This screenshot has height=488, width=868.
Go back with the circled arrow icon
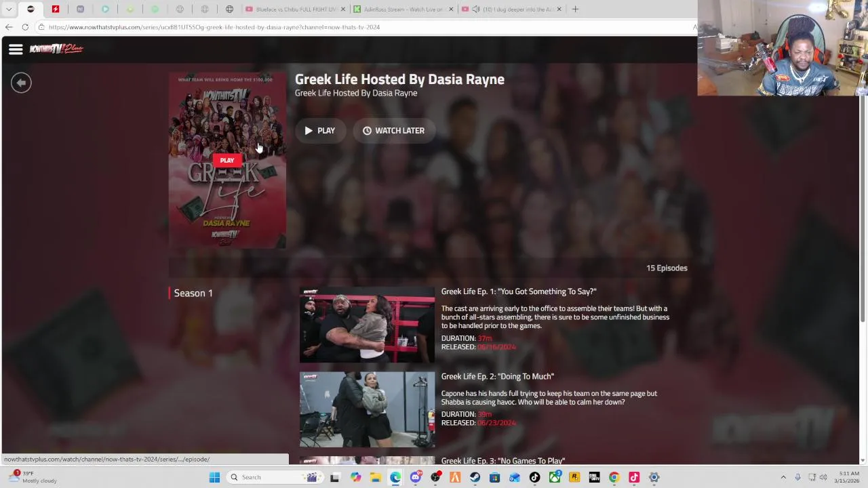pos(21,83)
